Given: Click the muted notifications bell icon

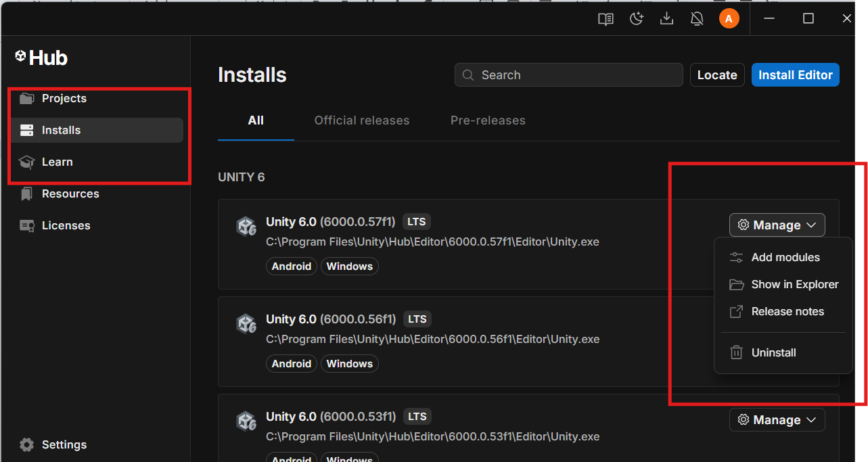Looking at the screenshot, I should click(697, 19).
